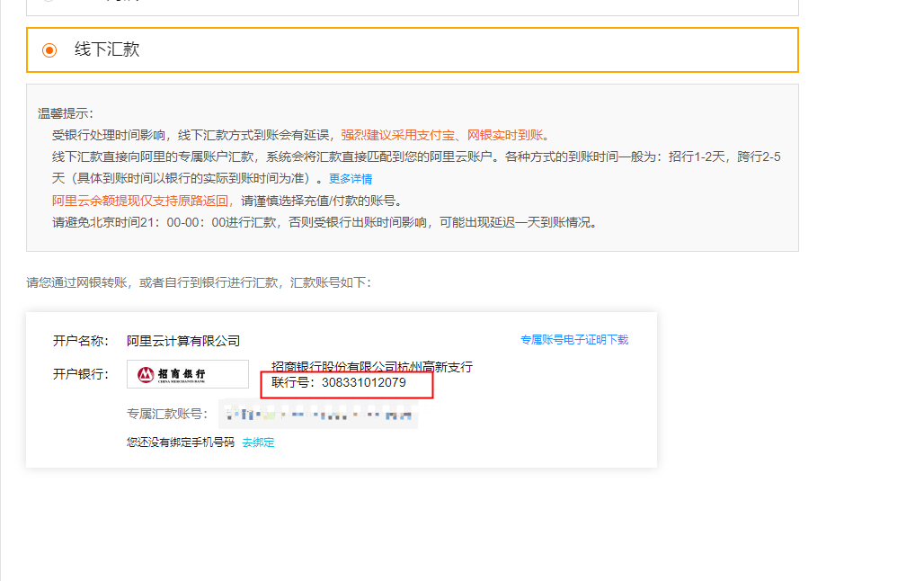924x581 pixels.
Task: Click the 开户银行 label
Action: (81, 374)
